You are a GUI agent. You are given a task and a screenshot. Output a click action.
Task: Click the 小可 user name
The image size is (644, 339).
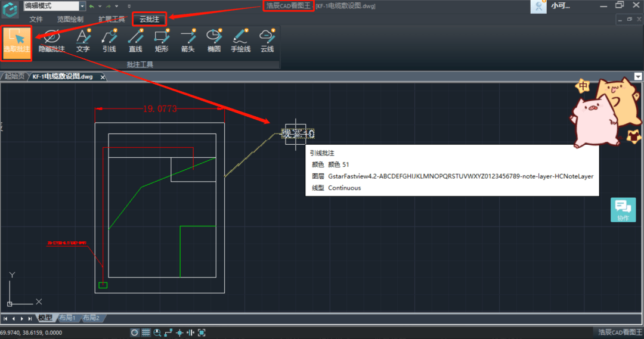pyautogui.click(x=560, y=6)
